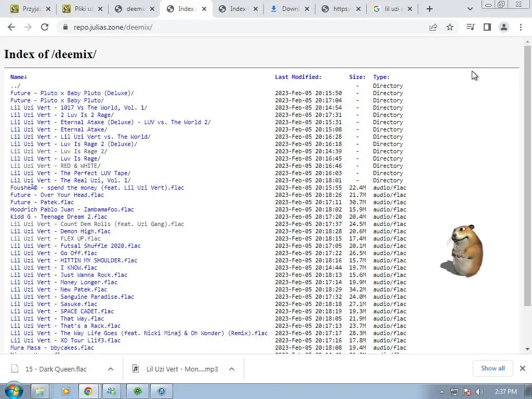Open 'Lil Uzi Vert - Luv Is Rage 2/' folder
The height and width of the screenshot is (399, 532).
point(59,151)
